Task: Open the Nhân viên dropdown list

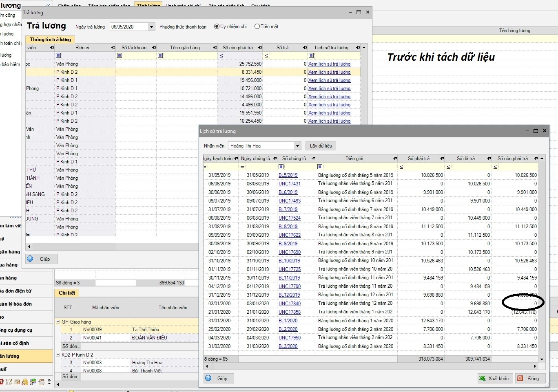Action: point(297,146)
